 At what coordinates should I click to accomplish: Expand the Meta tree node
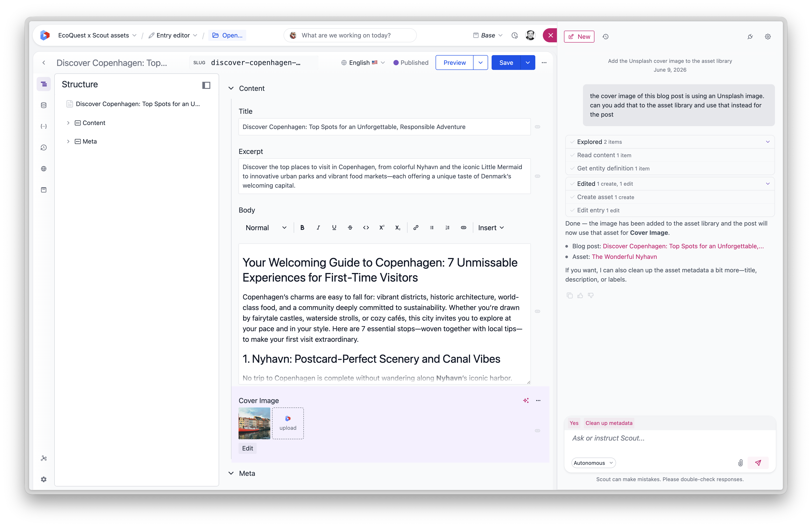[x=68, y=142]
